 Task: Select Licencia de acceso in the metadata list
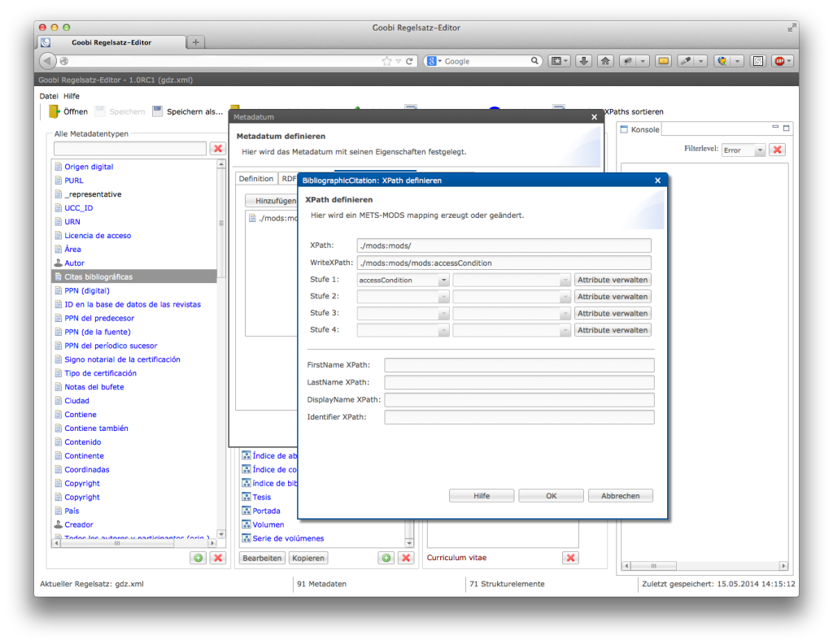coord(98,236)
